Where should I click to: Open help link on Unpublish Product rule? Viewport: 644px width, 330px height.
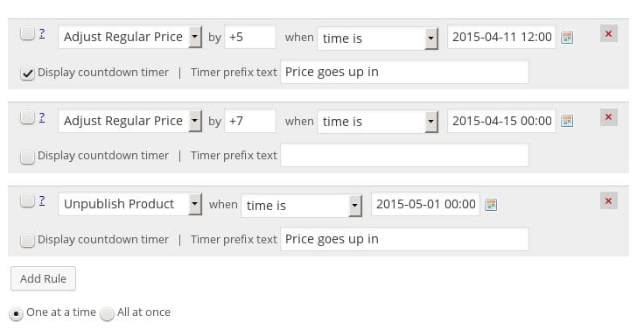[42, 200]
